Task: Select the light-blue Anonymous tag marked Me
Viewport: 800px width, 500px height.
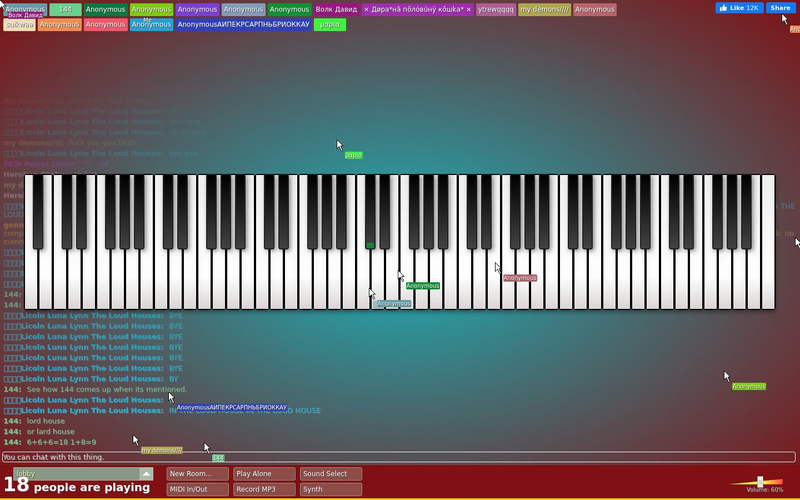Action: pyautogui.click(x=152, y=24)
